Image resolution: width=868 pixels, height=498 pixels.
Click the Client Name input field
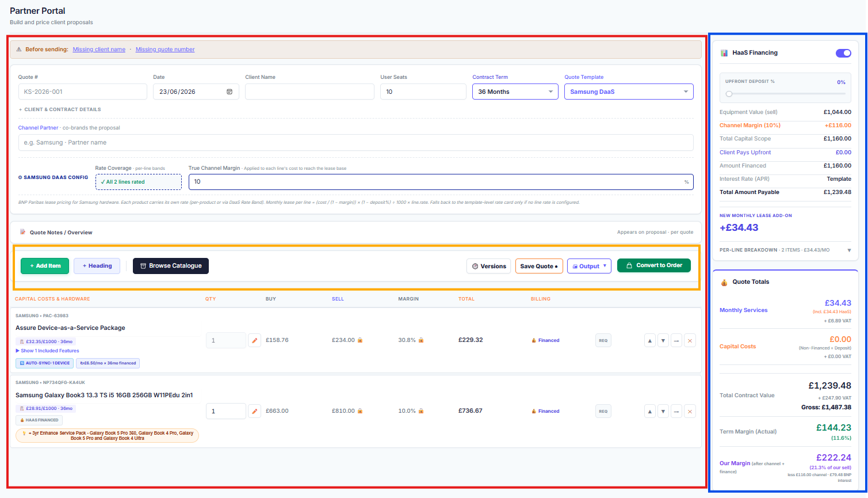click(309, 92)
